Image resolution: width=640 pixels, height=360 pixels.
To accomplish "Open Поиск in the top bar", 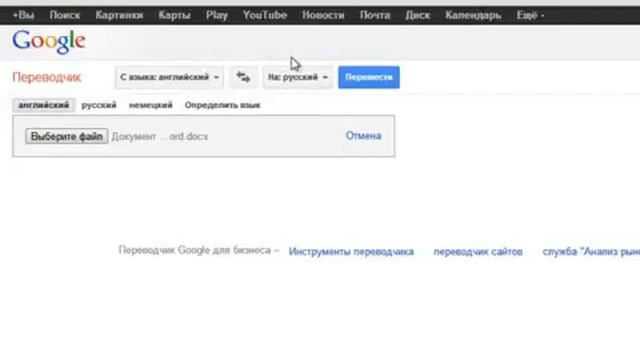I will pyautogui.click(x=64, y=16).
